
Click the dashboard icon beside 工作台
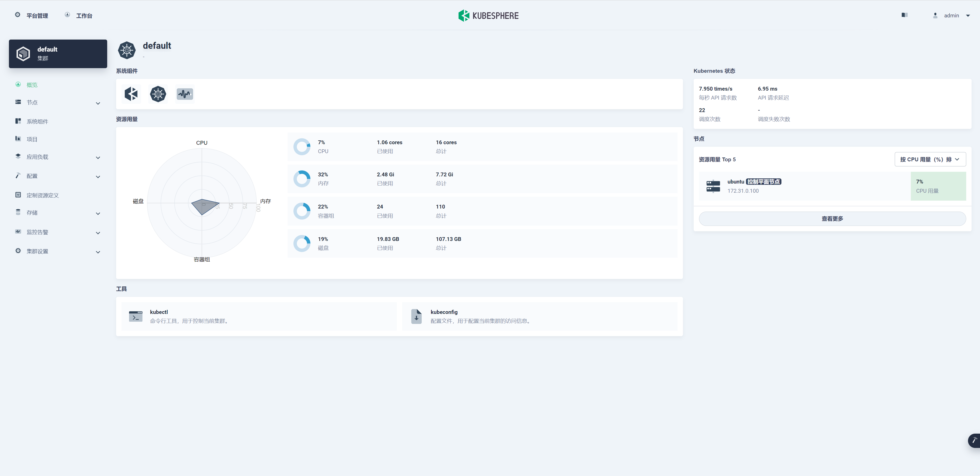pyautogui.click(x=67, y=15)
